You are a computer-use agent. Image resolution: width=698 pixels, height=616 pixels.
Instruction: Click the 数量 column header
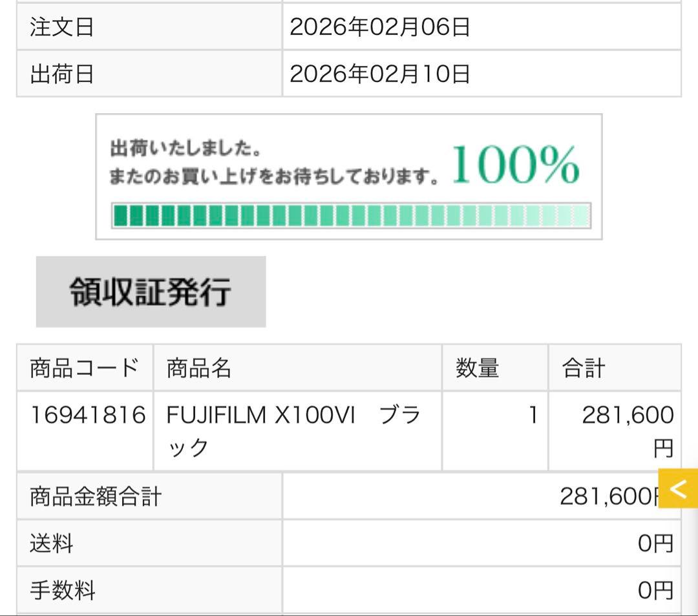coord(479,367)
